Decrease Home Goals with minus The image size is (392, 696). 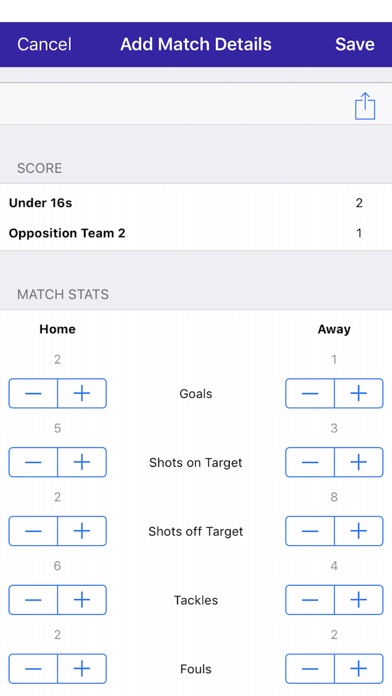pos(33,393)
